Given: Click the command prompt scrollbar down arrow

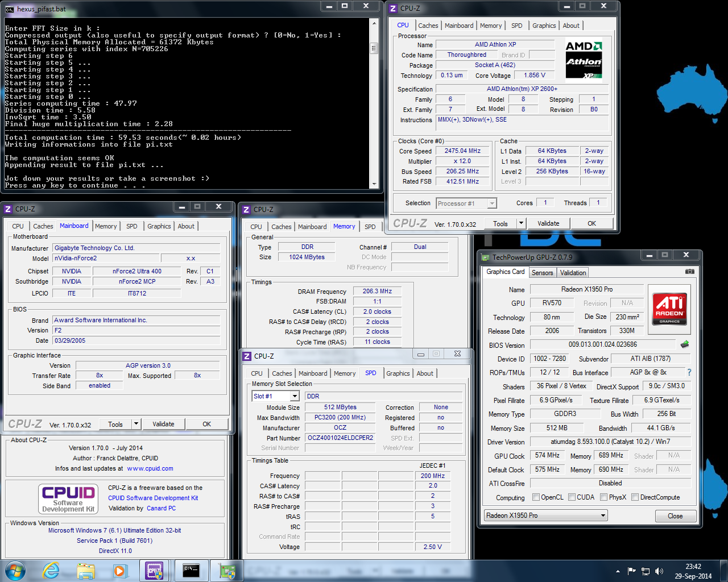Looking at the screenshot, I should (x=374, y=184).
